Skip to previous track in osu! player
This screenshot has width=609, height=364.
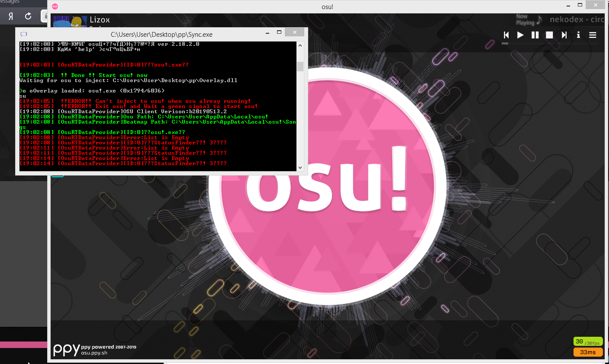pos(506,35)
